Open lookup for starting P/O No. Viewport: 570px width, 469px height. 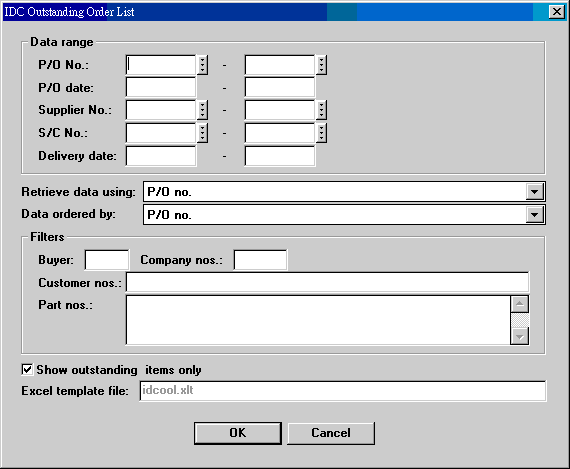pyautogui.click(x=202, y=65)
